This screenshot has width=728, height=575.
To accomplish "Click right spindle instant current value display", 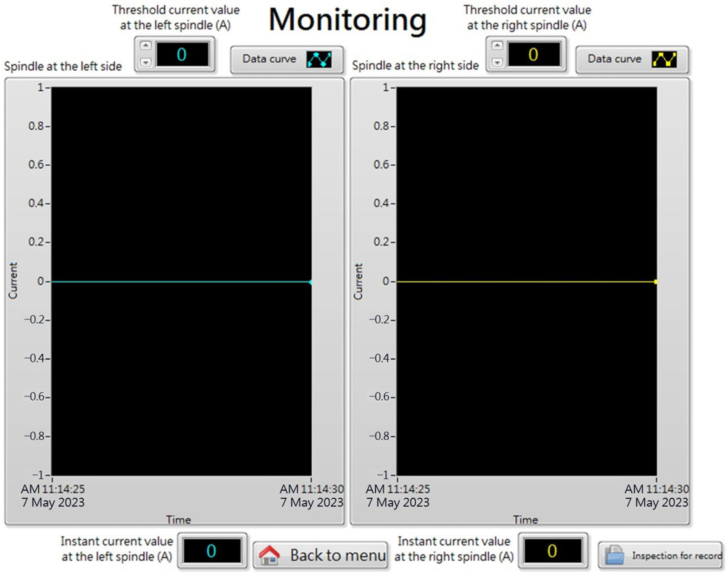I will point(552,551).
